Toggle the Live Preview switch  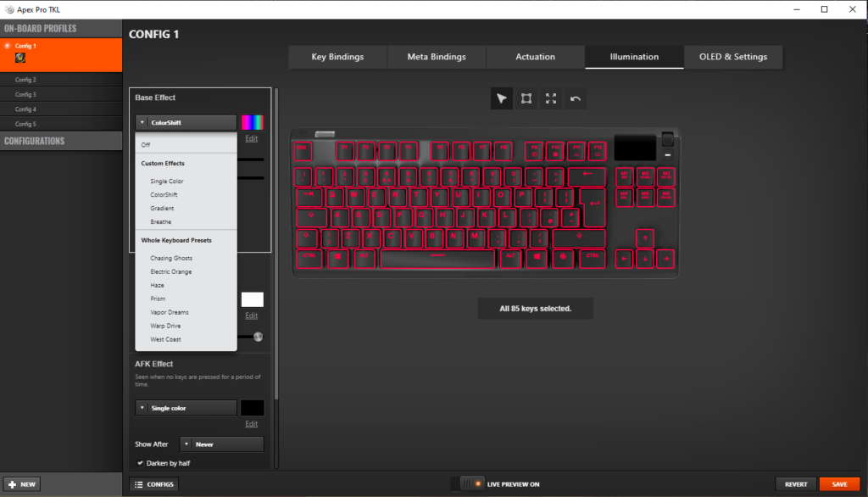(x=472, y=483)
